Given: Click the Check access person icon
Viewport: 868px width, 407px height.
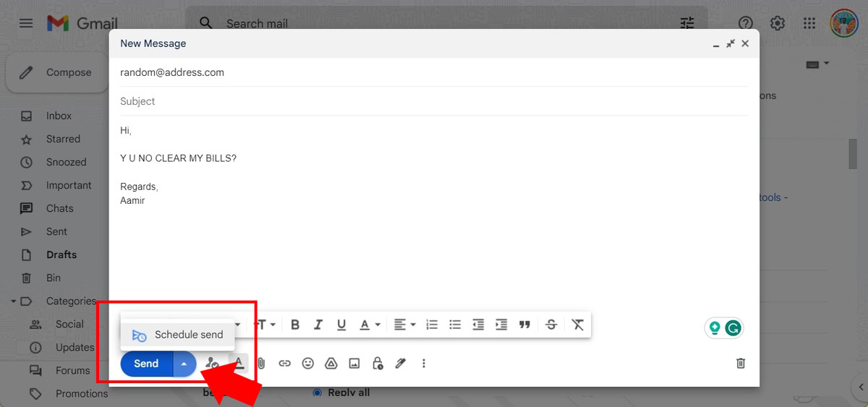Looking at the screenshot, I should 212,364.
